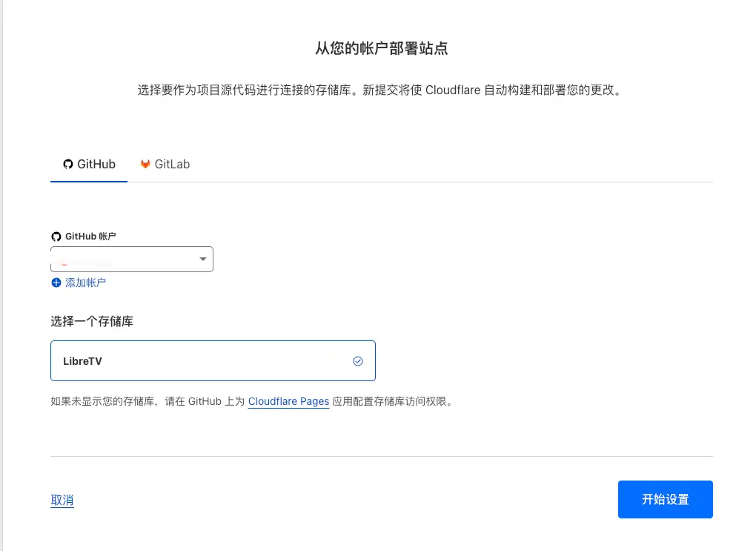Click the heading 从您的帐户部署站点
The height and width of the screenshot is (551, 756).
pos(382,48)
